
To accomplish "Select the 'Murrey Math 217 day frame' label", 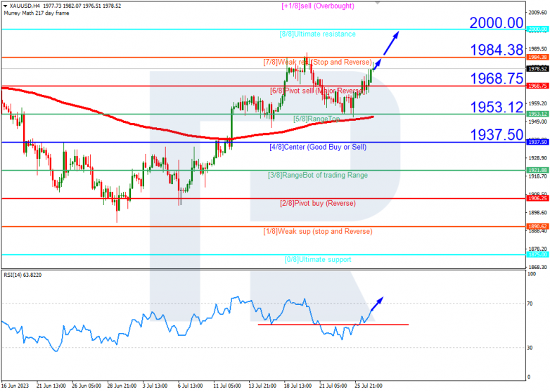I will pos(37,13).
